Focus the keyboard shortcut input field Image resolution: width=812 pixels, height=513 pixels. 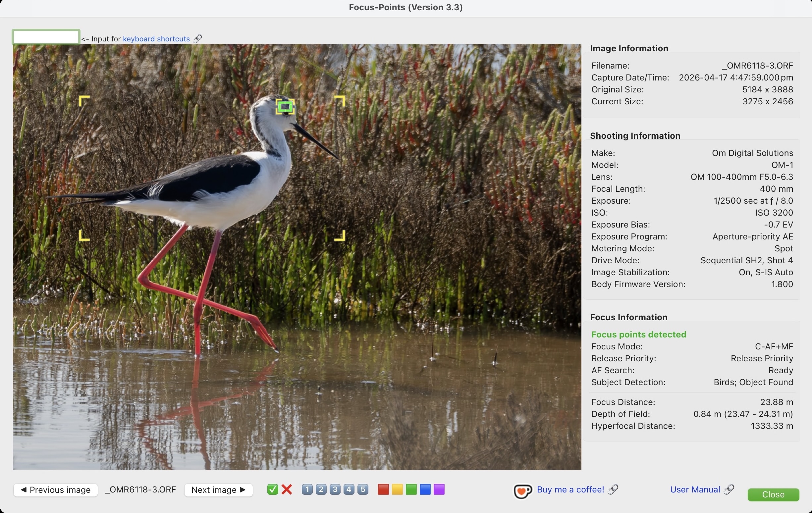click(x=46, y=37)
